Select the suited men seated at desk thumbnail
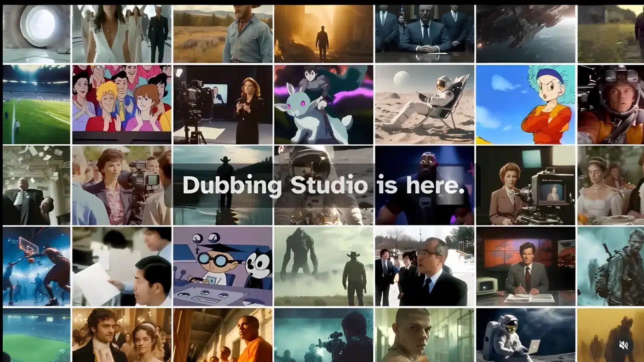Screen dimensions: 644x362 (425, 34)
